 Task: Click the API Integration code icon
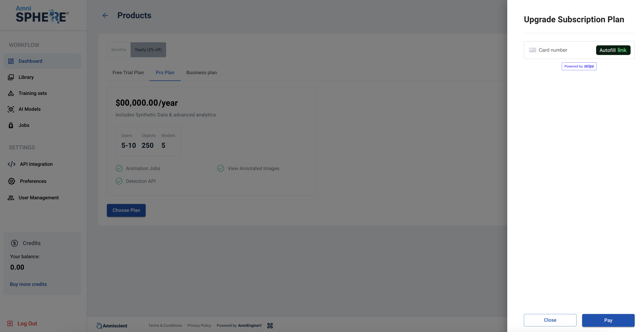coord(11,164)
